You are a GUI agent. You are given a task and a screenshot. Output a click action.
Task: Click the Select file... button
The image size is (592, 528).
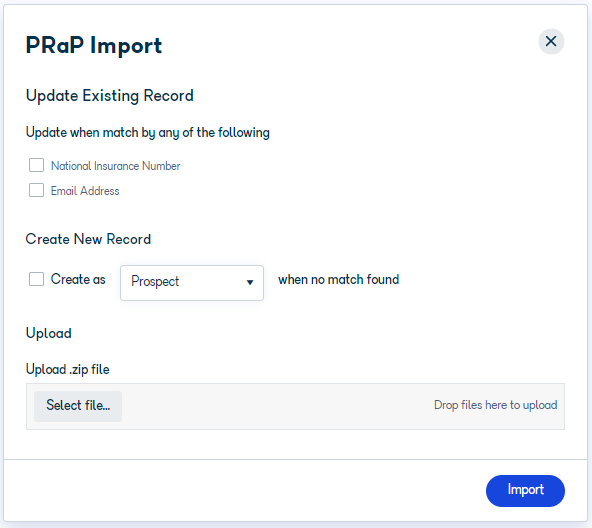click(x=78, y=406)
